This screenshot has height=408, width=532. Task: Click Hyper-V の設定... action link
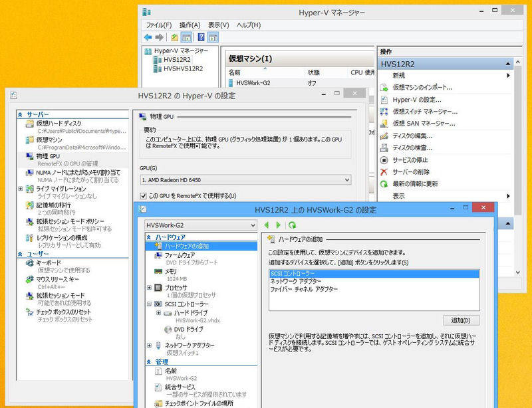417,100
